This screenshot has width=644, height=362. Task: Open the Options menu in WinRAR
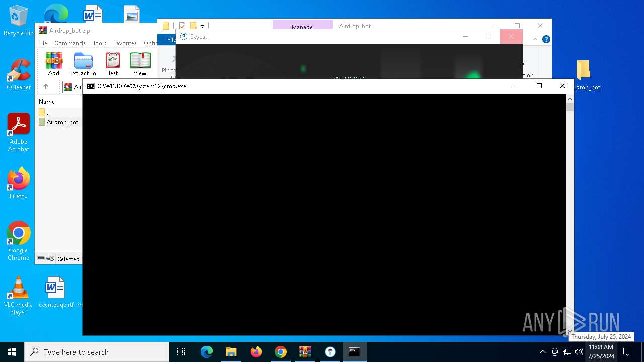[x=150, y=43]
